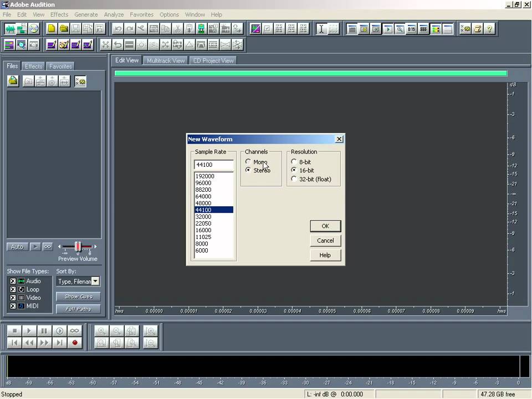This screenshot has width=532, height=399.
Task: Click the Rewind transport button
Action: (29, 342)
